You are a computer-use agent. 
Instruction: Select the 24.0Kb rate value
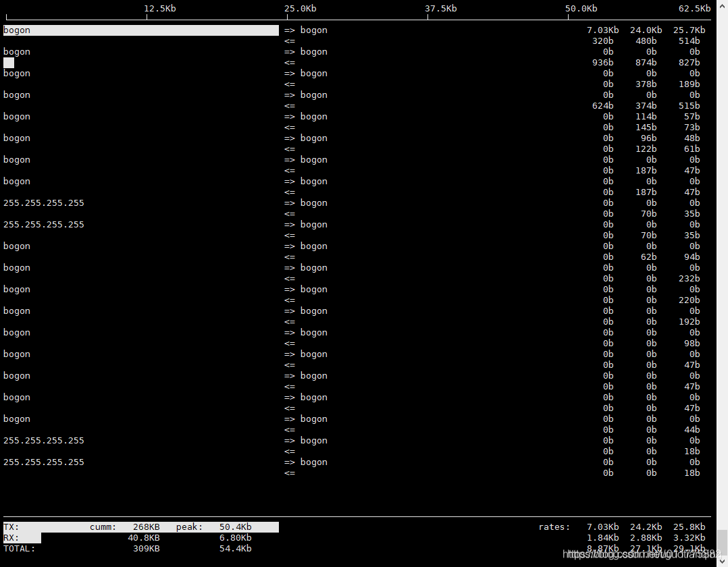point(646,30)
